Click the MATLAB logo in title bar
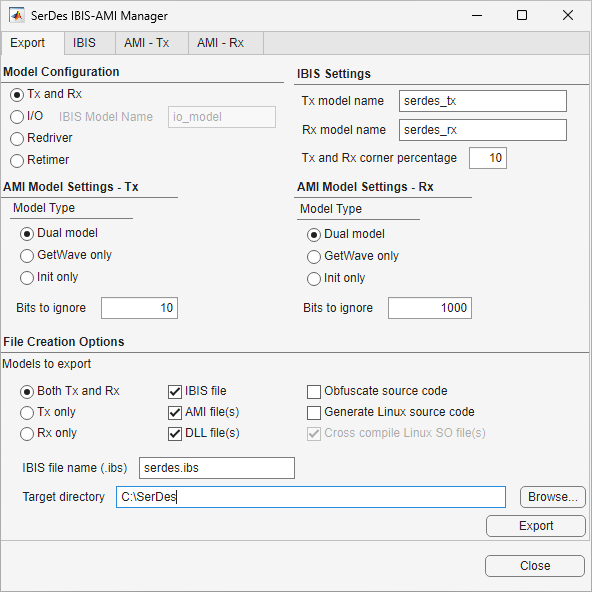Screen dimensions: 592x592 point(17,15)
